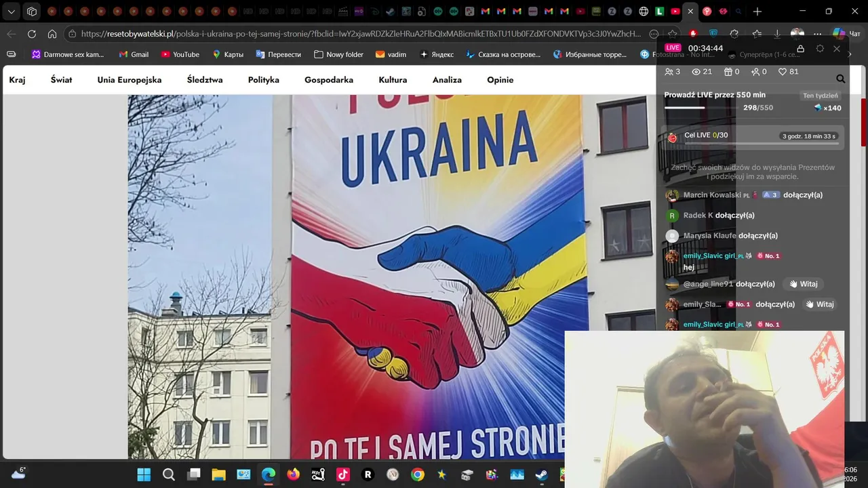Click the pink LIVE status badge

[673, 48]
